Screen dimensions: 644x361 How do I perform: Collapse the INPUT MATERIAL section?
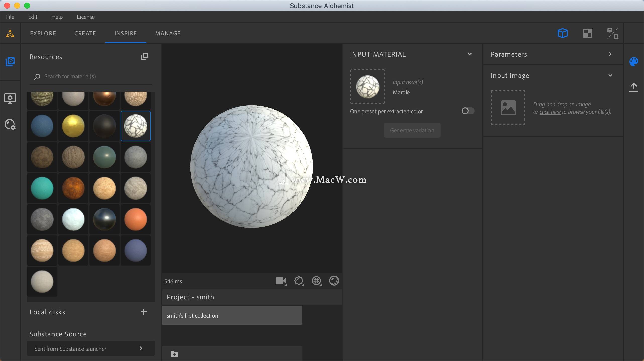click(469, 54)
